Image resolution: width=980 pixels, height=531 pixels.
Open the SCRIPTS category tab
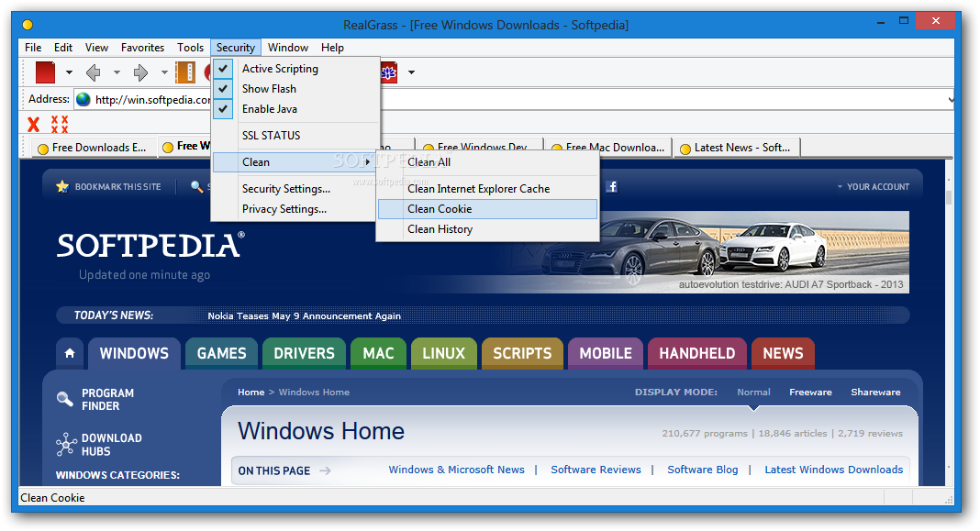point(522,354)
